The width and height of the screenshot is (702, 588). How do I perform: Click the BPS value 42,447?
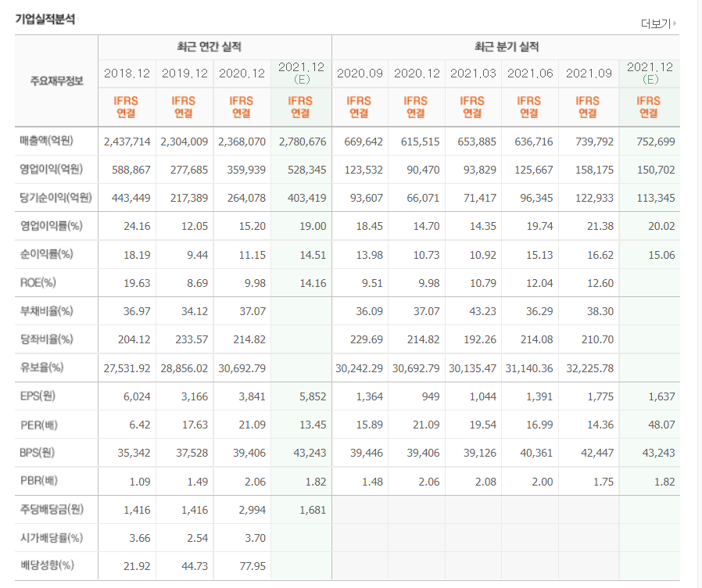point(597,454)
